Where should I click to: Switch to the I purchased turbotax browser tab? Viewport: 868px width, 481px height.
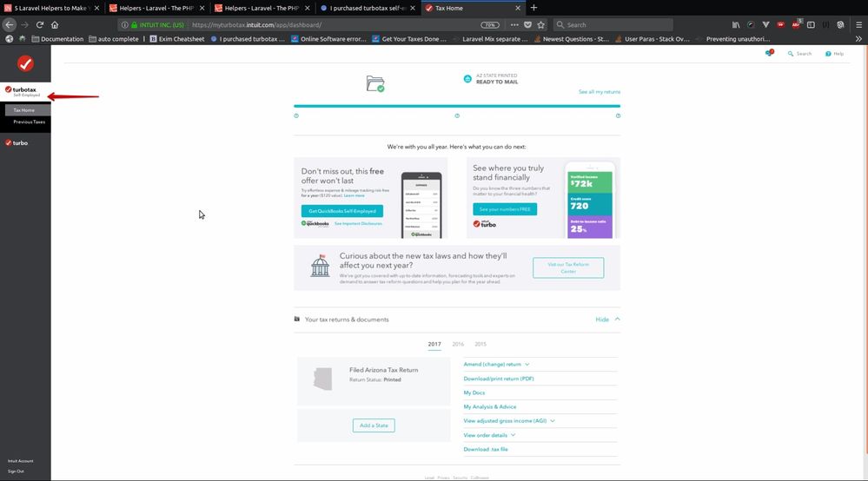point(368,8)
